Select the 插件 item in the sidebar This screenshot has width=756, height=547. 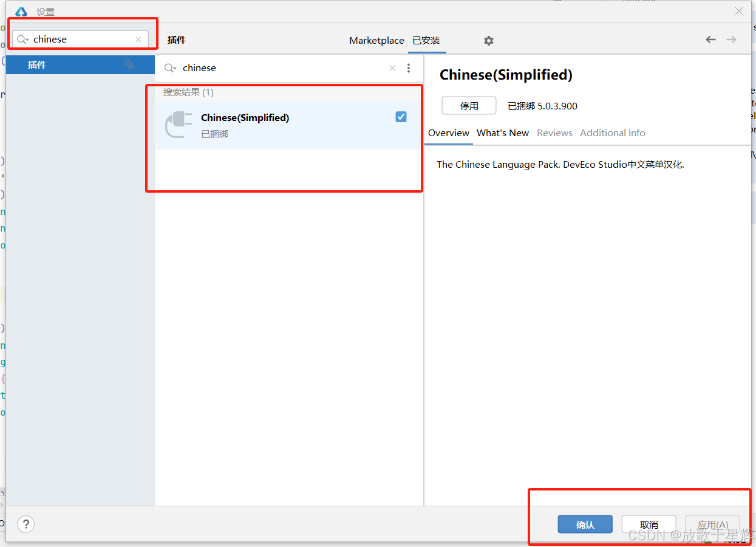pyautogui.click(x=80, y=64)
